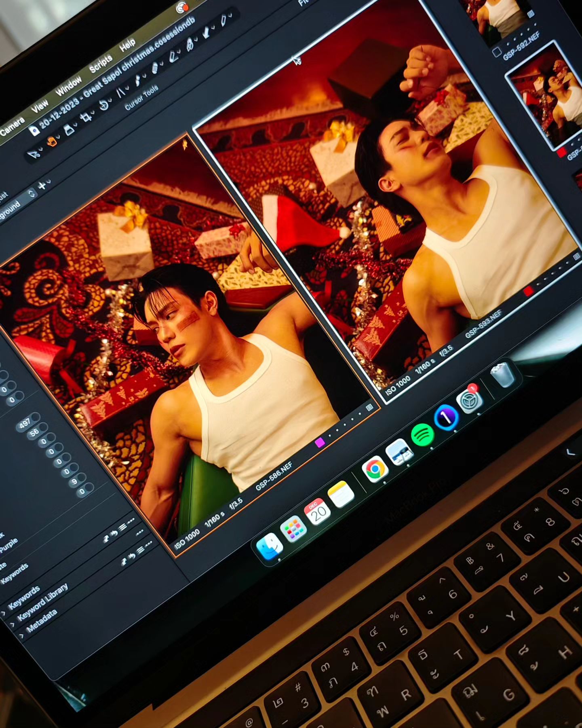This screenshot has height=728, width=582.
Task: Open the Scripts menu
Action: point(101,63)
